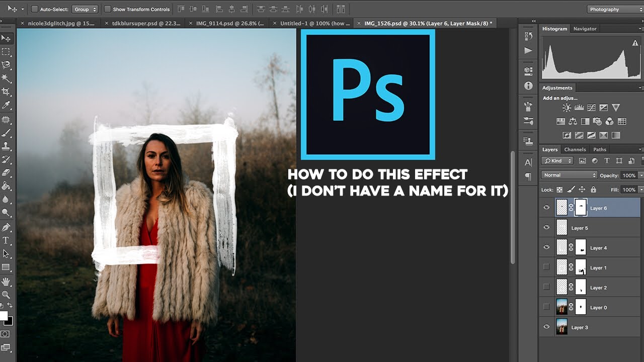Open the Auto-Select Group dropdown

[85, 9]
